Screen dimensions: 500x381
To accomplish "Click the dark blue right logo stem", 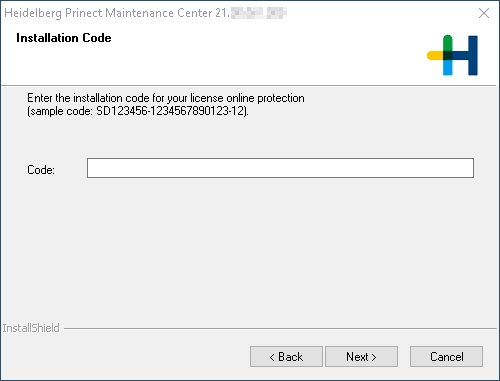I will click(473, 55).
